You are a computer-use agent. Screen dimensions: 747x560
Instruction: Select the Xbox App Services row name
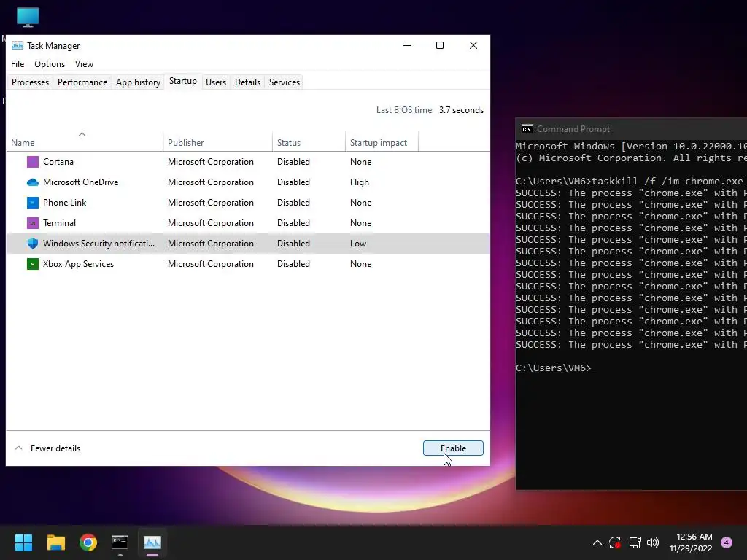[78, 264]
